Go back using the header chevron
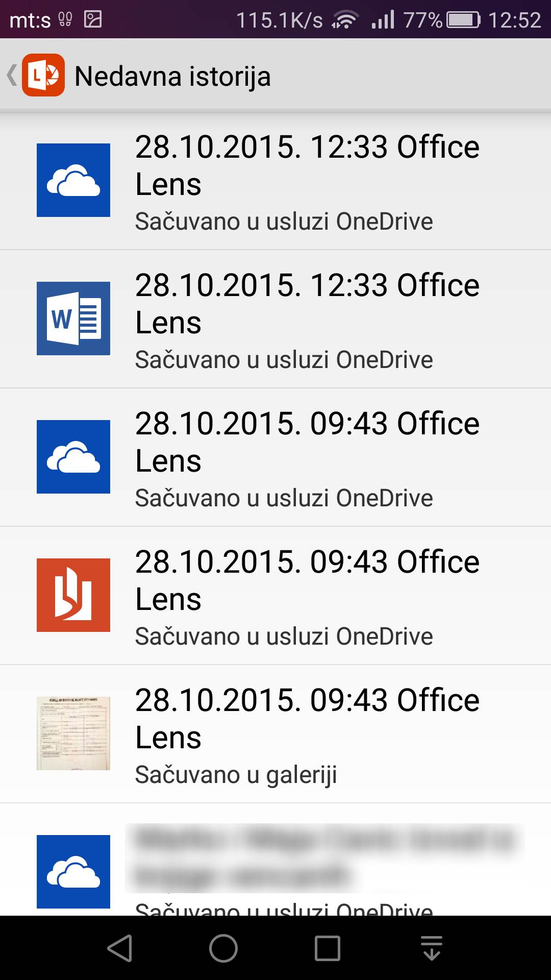 12,76
